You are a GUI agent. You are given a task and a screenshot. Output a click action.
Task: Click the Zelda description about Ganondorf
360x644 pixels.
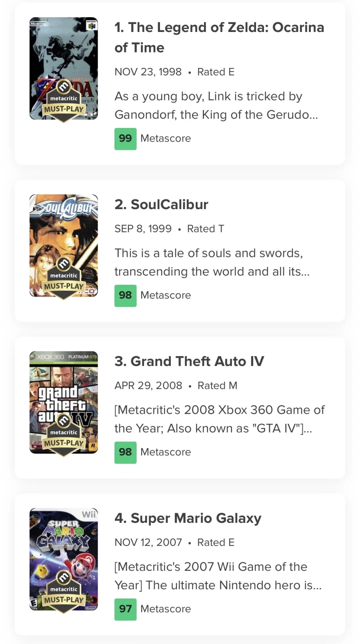coord(216,105)
